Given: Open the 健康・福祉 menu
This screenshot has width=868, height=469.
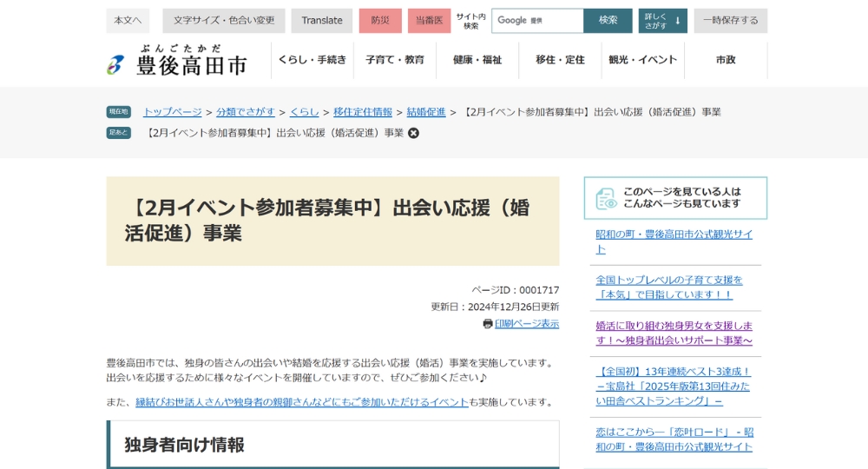Looking at the screenshot, I should 477,60.
